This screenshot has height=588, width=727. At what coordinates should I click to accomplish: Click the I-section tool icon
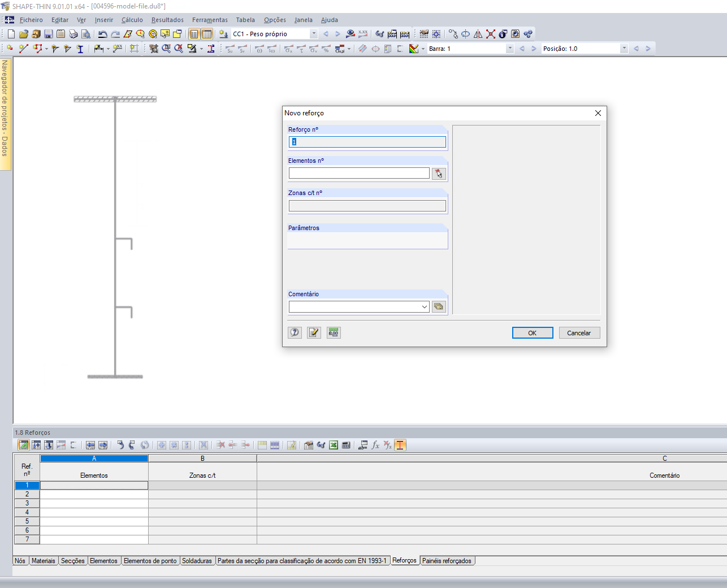click(80, 49)
